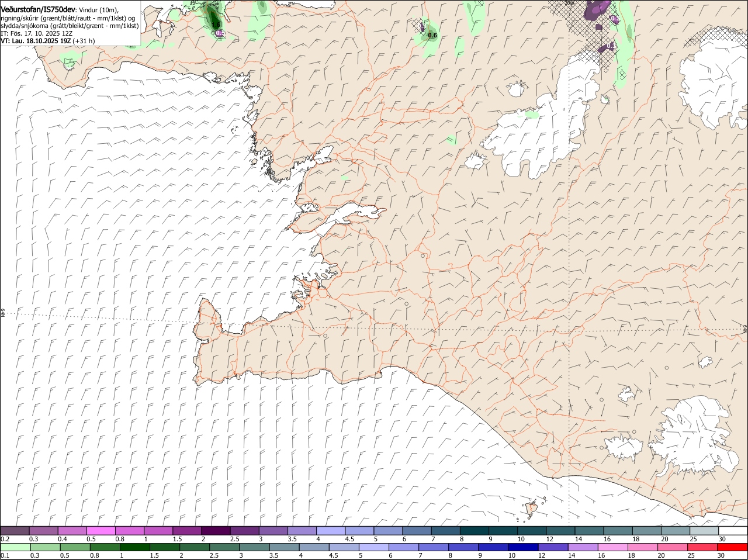
Task: Pick the red 30 swatch in lower scale
Action: click(733, 547)
